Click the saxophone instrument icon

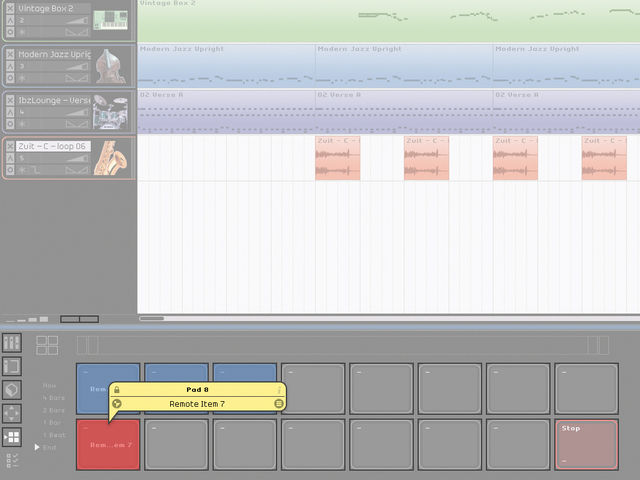(110, 158)
